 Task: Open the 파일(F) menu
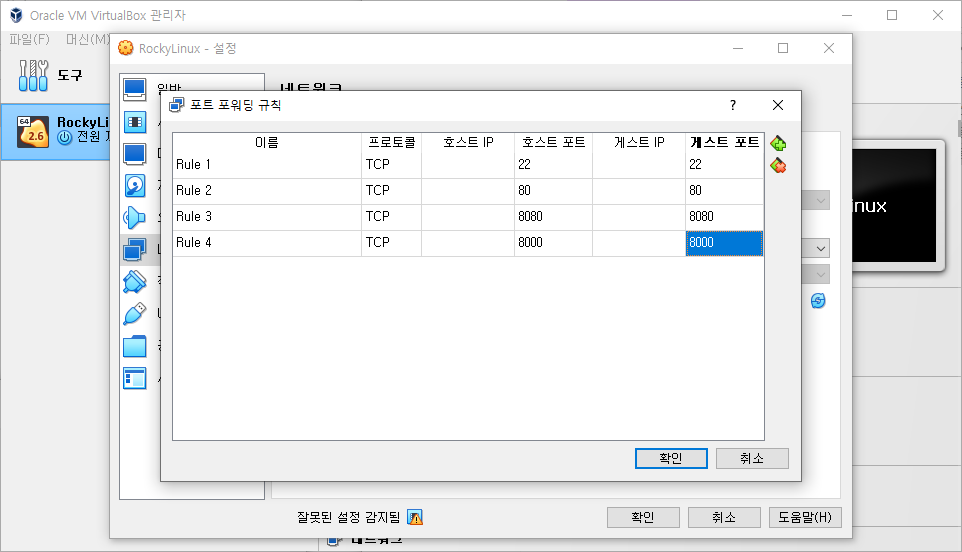[x=29, y=39]
